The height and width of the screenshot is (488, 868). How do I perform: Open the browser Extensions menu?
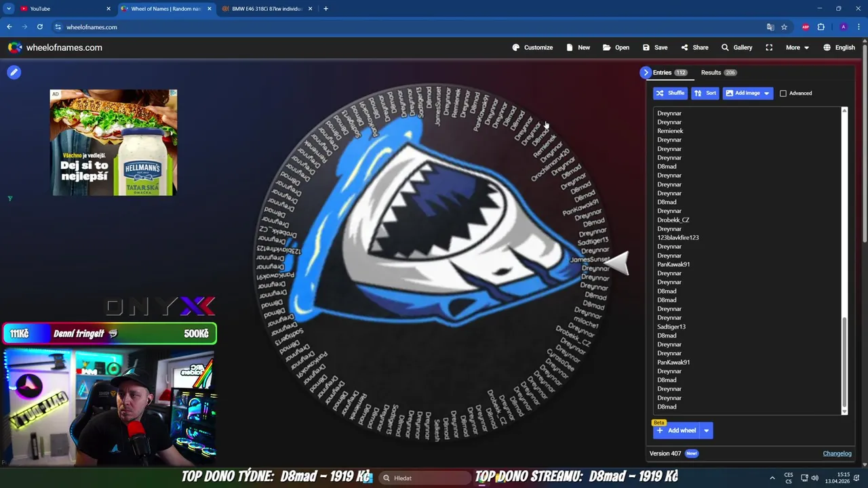click(x=821, y=27)
